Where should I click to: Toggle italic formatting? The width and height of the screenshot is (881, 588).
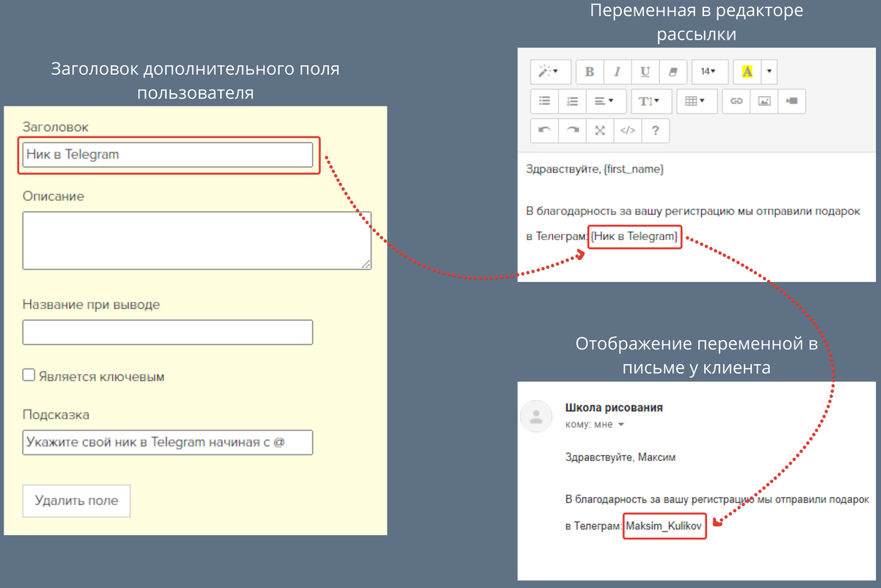(617, 71)
